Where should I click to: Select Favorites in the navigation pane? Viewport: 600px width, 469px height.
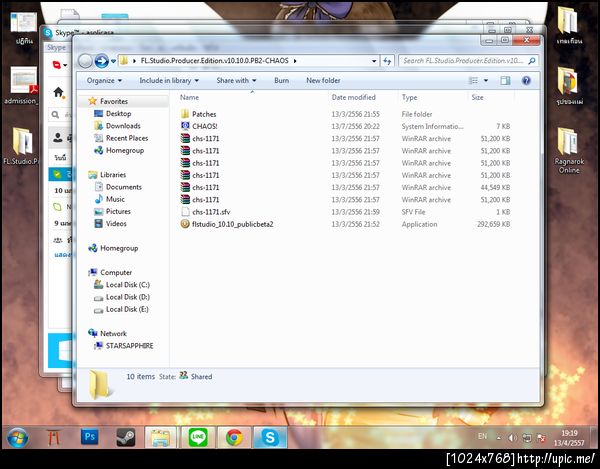coord(114,101)
